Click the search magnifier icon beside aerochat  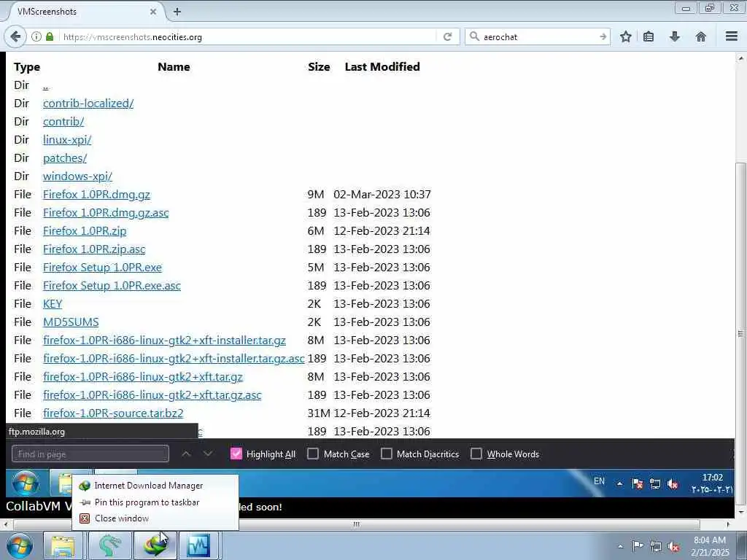pos(474,36)
